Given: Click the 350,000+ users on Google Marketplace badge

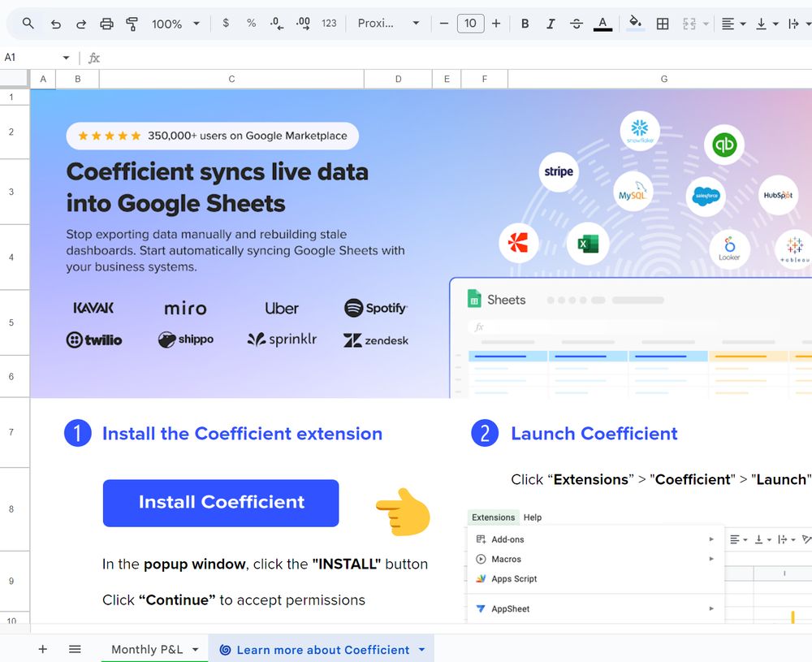Looking at the screenshot, I should (x=212, y=136).
